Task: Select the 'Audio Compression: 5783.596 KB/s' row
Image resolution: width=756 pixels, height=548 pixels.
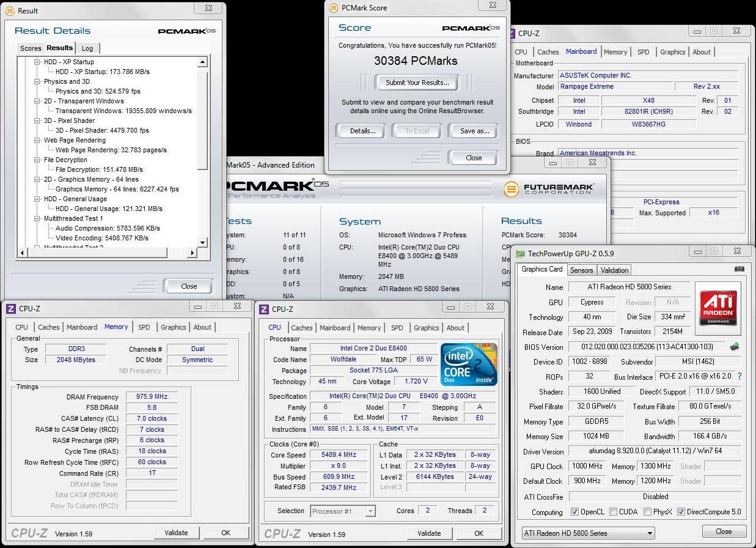Action: click(x=108, y=228)
